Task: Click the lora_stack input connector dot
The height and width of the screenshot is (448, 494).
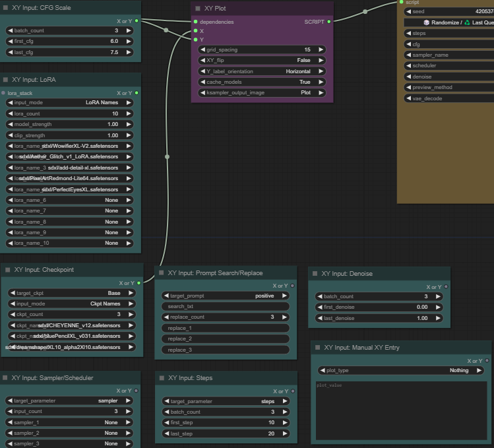Action: [4, 93]
